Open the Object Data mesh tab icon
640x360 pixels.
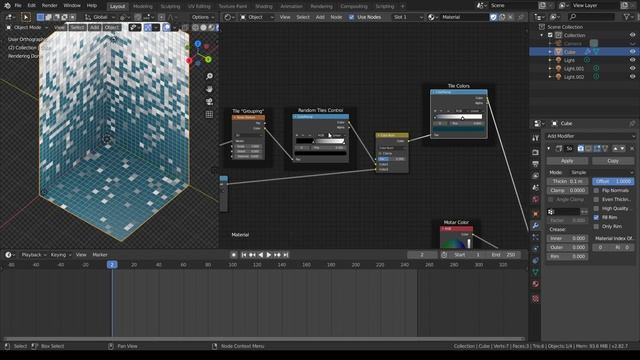click(x=536, y=272)
